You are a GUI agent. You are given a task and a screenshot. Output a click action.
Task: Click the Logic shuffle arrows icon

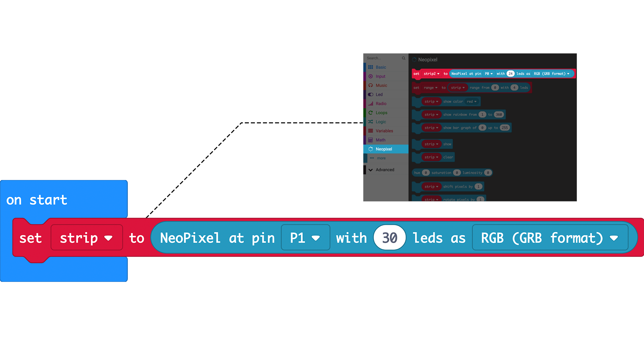[371, 122]
